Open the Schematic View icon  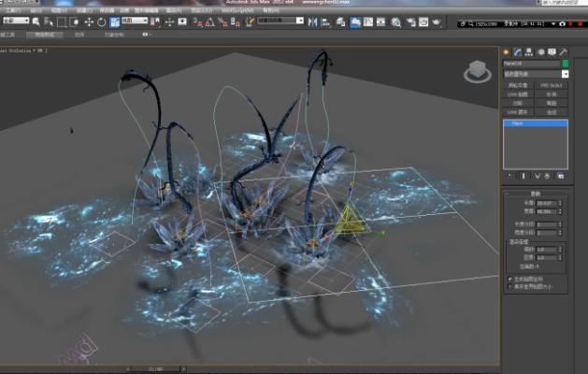click(380, 22)
